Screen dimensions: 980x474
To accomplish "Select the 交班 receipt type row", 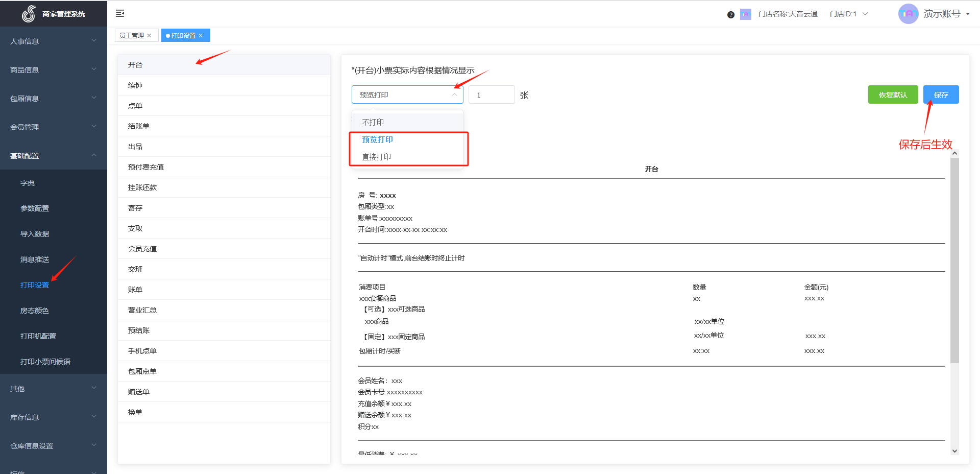I will pyautogui.click(x=224, y=269).
